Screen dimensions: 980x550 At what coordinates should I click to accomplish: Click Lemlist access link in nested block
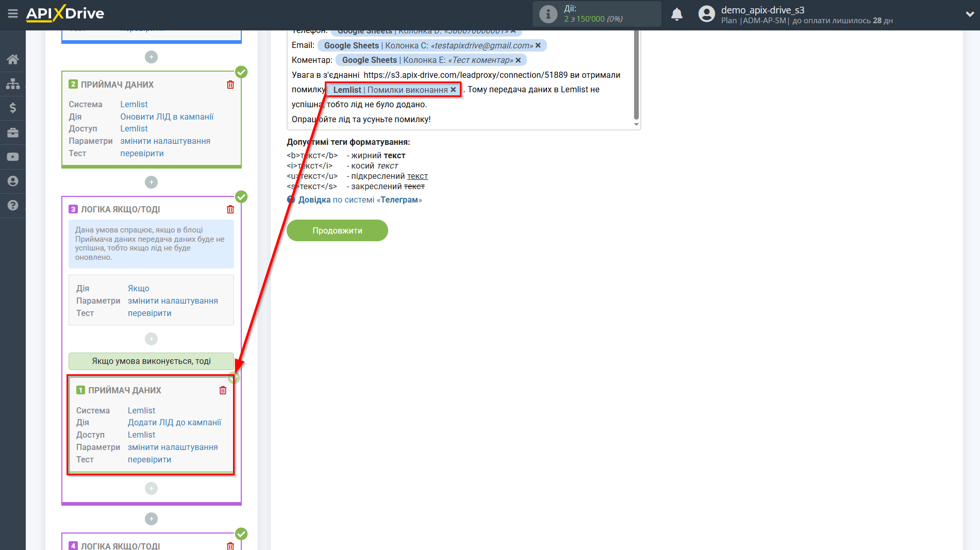(x=141, y=435)
